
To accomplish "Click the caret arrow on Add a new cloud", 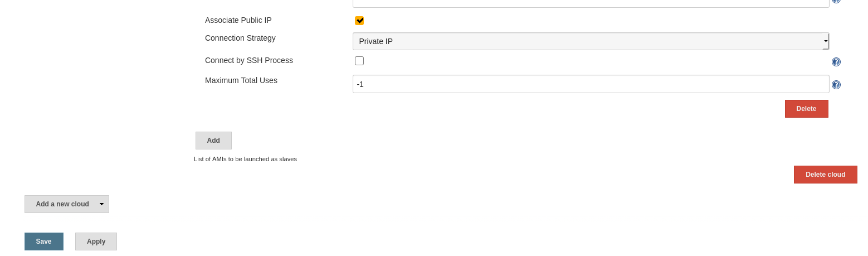I will (x=101, y=204).
